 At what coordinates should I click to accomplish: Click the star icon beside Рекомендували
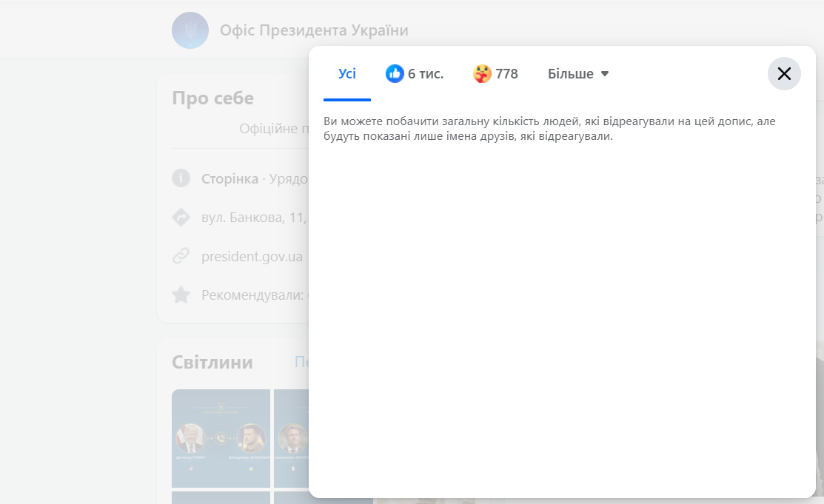click(x=181, y=295)
